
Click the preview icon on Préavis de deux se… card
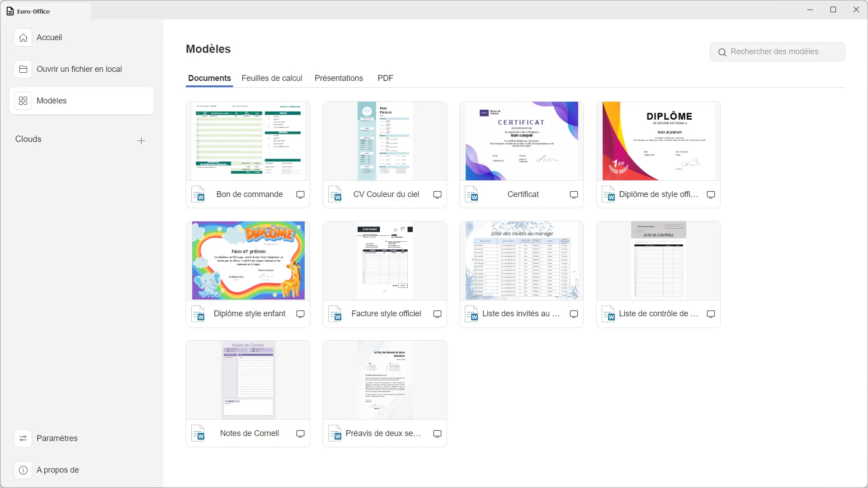click(437, 434)
